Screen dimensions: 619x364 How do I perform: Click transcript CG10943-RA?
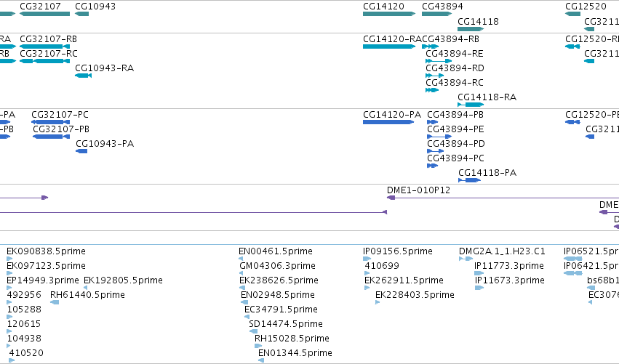84,76
